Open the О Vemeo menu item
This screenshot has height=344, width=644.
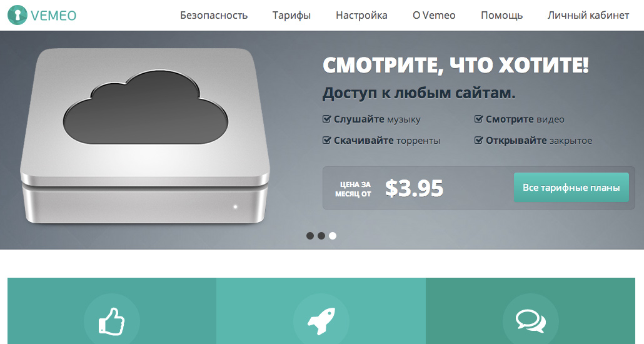(x=434, y=16)
